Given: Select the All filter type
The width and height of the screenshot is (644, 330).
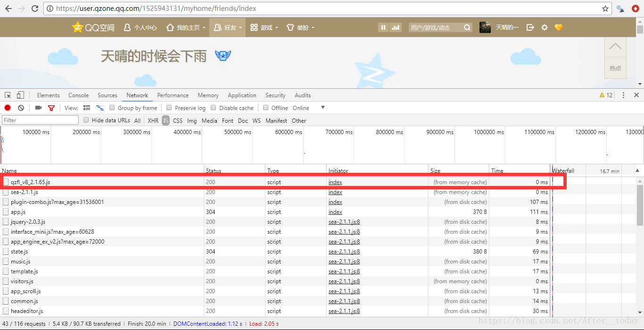Looking at the screenshot, I should (x=137, y=120).
